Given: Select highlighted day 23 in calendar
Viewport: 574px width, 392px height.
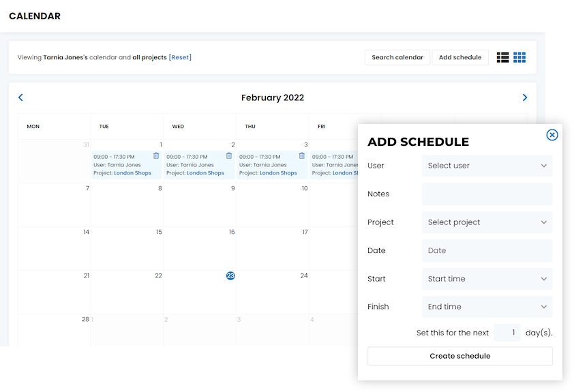Looking at the screenshot, I should (x=230, y=275).
